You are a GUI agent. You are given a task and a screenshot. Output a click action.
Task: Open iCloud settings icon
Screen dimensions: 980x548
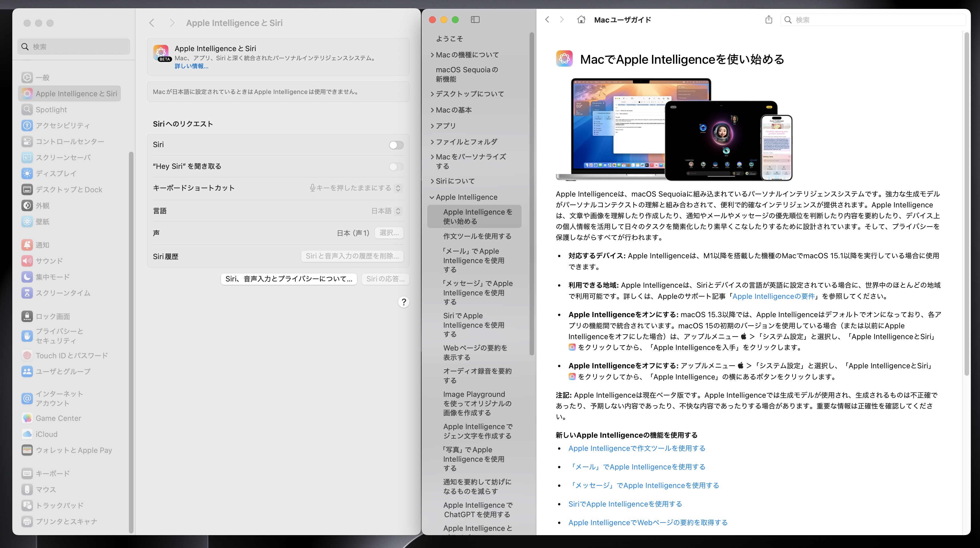coord(27,434)
